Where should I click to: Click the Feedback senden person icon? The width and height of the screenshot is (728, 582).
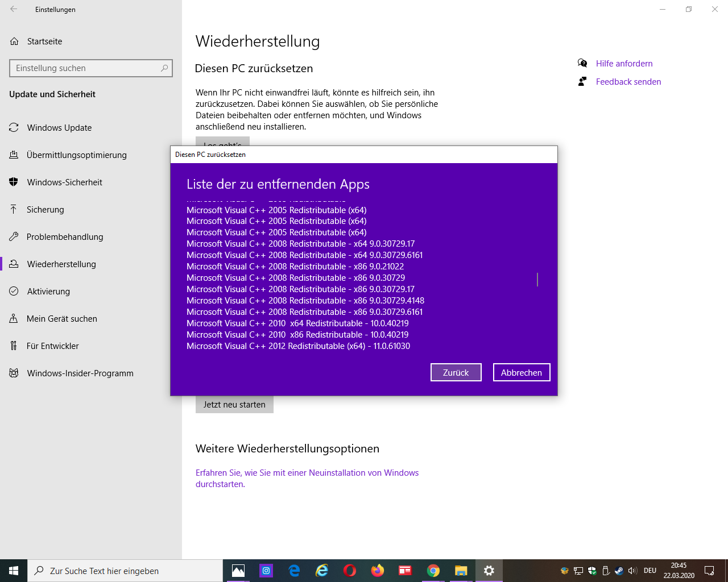pos(582,81)
